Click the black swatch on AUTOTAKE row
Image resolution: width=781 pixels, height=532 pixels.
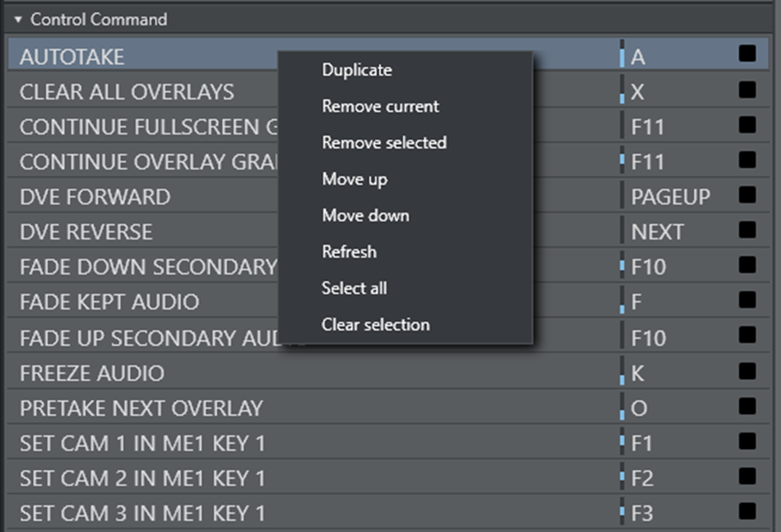(x=747, y=54)
